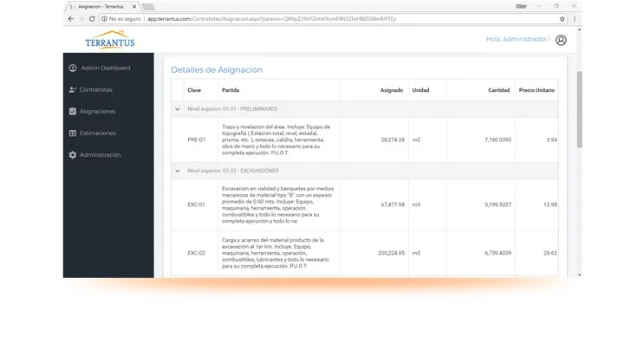The image size is (644, 350).
Task: Reload the page
Action: pos(92,19)
